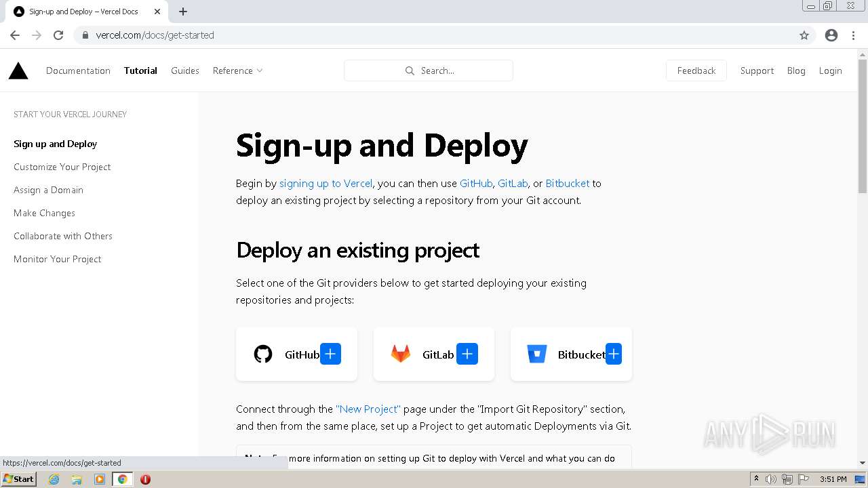The height and width of the screenshot is (488, 868).
Task: Select Sign up and Deploy in sidebar
Action: point(55,144)
